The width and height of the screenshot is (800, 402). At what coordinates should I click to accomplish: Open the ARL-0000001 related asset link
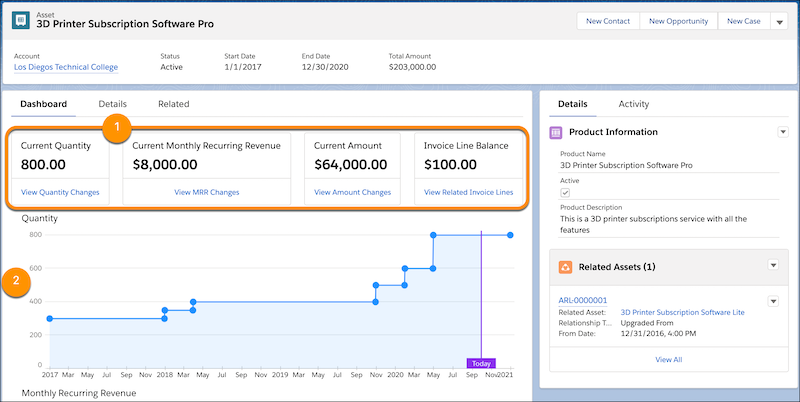point(583,300)
